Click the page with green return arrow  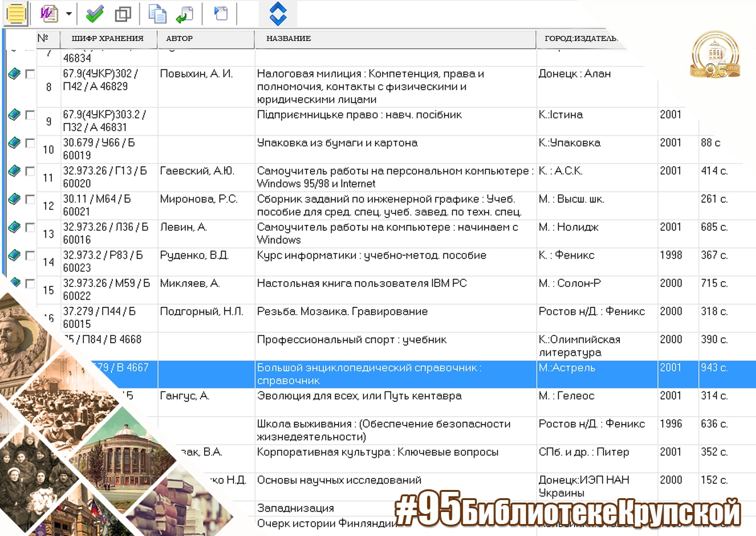185,13
